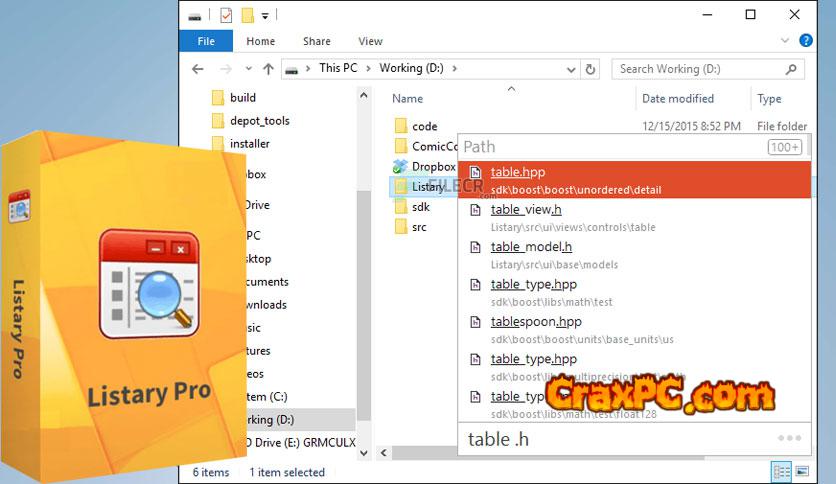836x484 pixels.
Task: Open the File menu tab
Action: click(206, 41)
